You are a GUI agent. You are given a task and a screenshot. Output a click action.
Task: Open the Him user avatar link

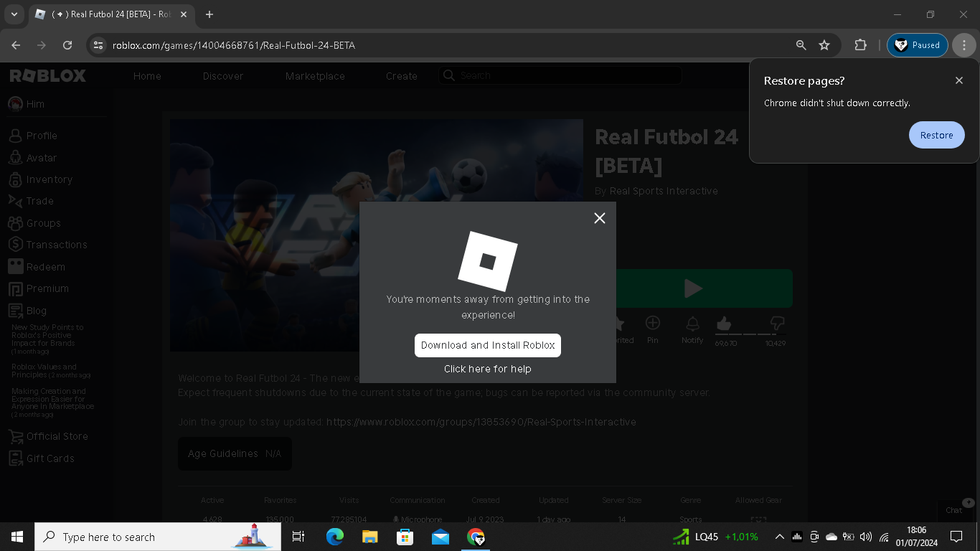click(27, 104)
